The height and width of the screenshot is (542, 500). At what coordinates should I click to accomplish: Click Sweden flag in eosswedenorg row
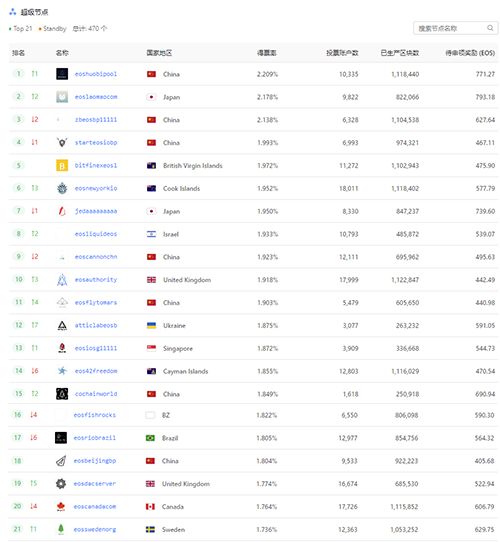point(150,529)
